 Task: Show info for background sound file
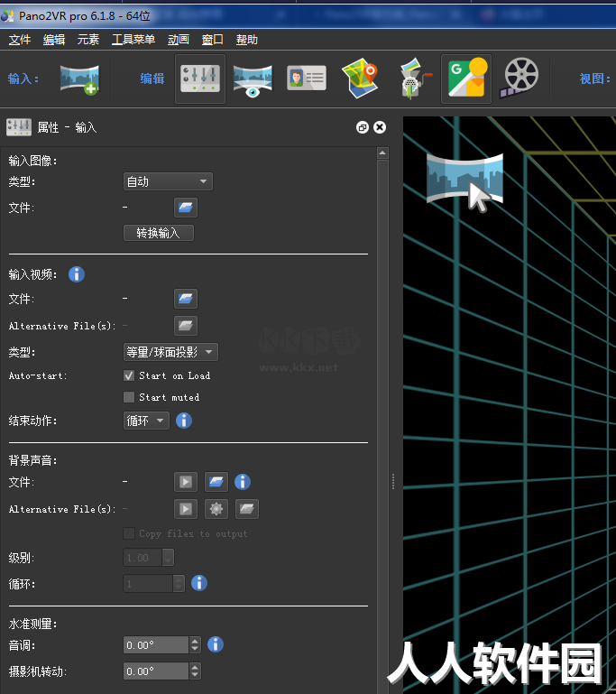(243, 482)
